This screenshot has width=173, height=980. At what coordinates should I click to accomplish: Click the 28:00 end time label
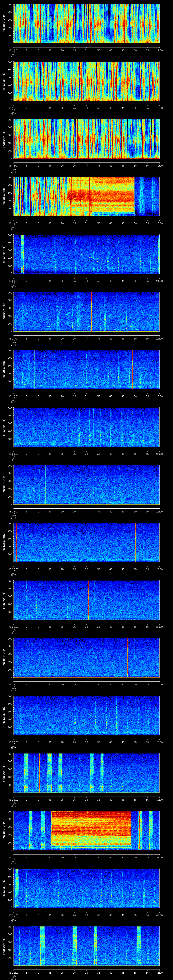pyautogui.click(x=160, y=684)
